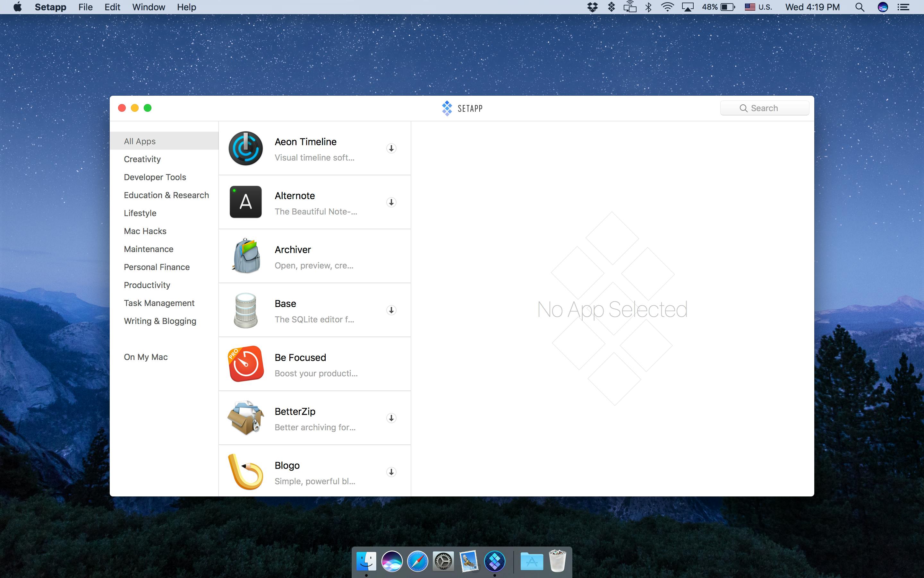This screenshot has height=578, width=924.
Task: Open the Trash in the Dock
Action: (x=558, y=561)
